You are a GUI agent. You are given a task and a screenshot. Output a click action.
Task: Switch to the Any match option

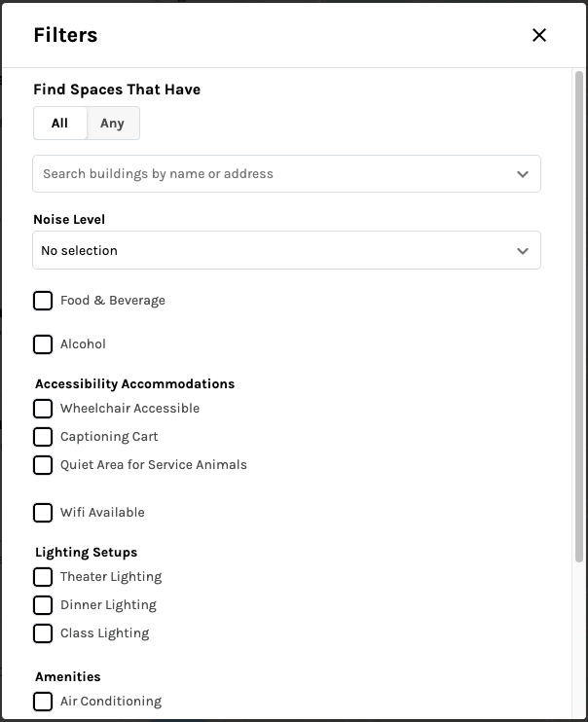coord(113,124)
